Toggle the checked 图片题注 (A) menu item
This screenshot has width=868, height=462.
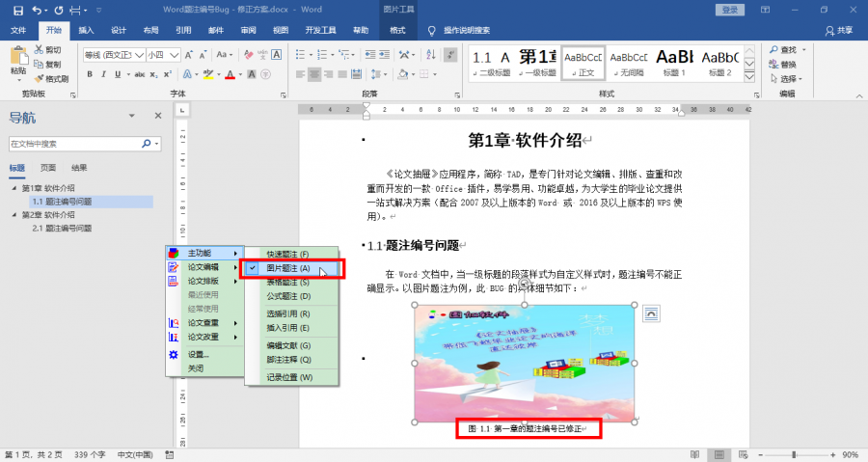point(287,268)
